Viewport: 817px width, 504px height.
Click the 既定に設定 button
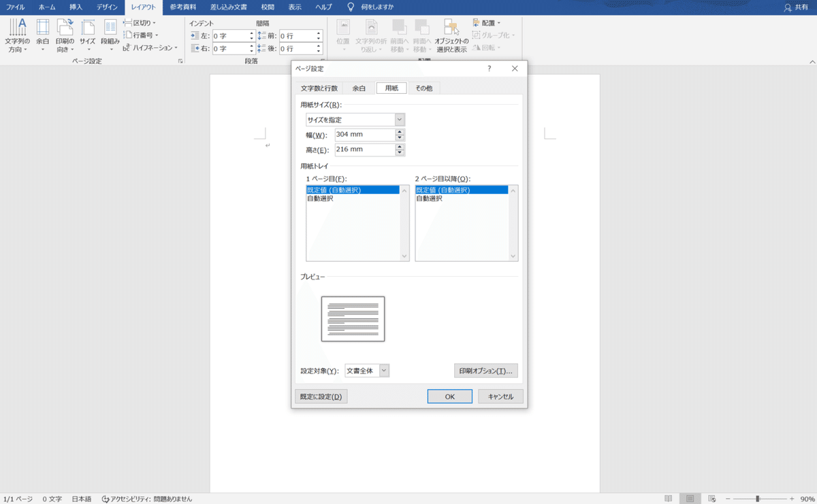click(x=321, y=397)
